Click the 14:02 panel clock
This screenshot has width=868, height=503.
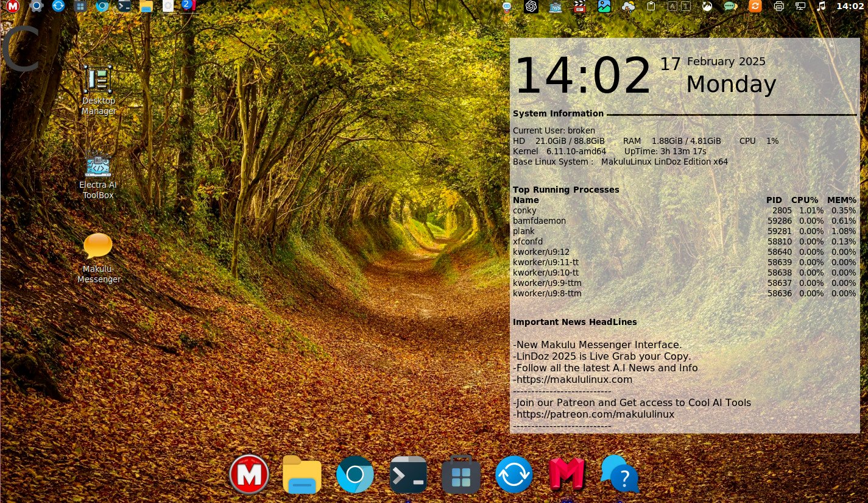point(850,6)
